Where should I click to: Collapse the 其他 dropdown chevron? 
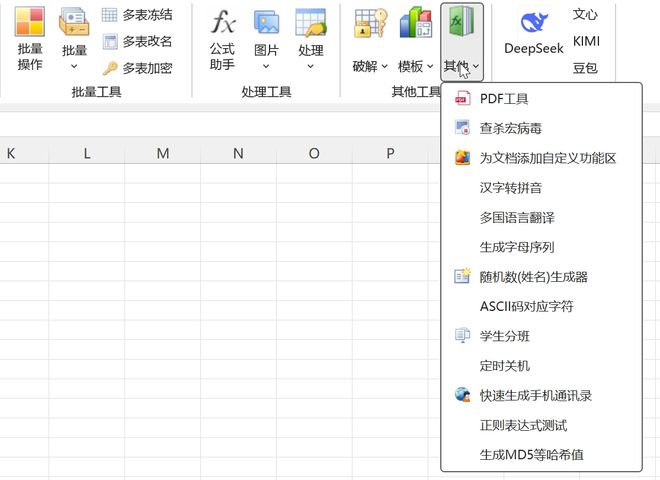476,66
